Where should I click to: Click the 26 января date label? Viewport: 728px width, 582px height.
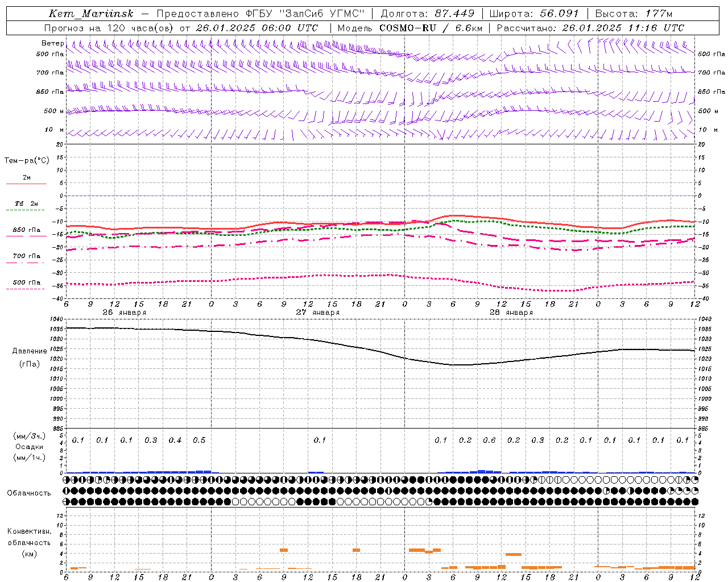click(124, 313)
